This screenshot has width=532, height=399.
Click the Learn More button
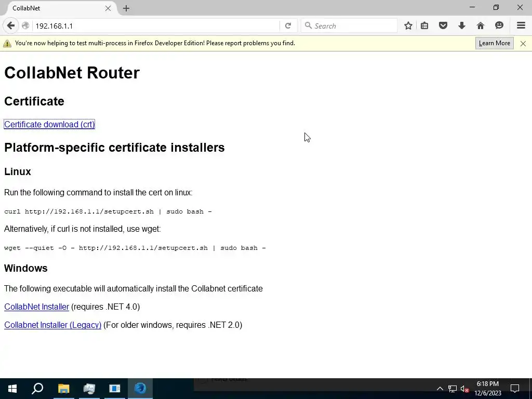coord(495,43)
